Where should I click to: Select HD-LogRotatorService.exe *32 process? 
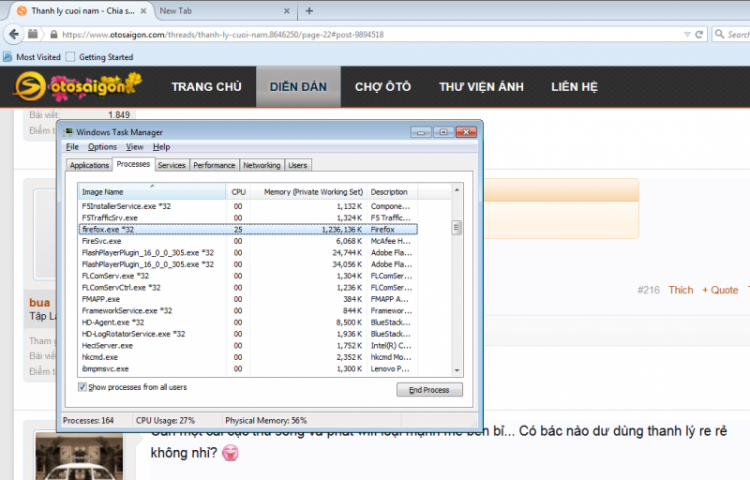[x=248, y=334]
